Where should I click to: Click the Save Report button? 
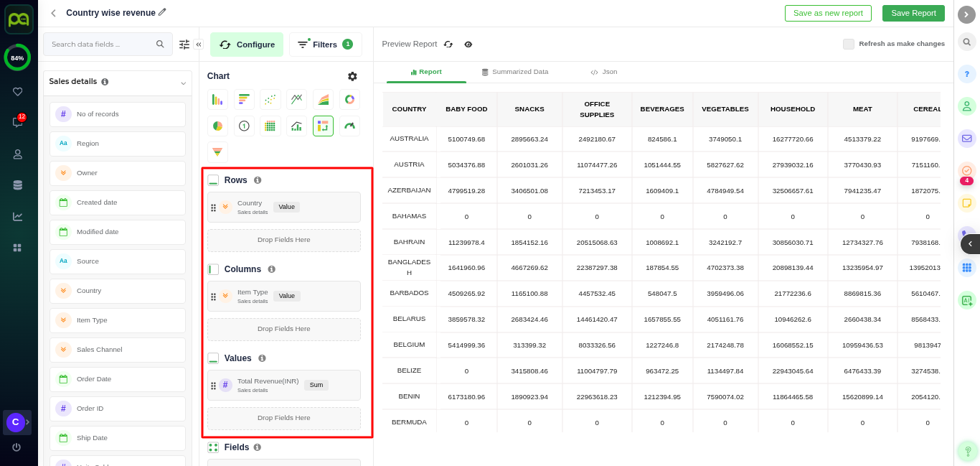click(913, 13)
